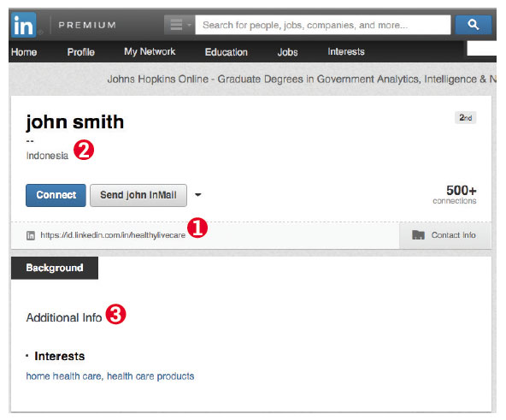
Task: Click the Send john InMail button
Action: pyautogui.click(x=138, y=195)
